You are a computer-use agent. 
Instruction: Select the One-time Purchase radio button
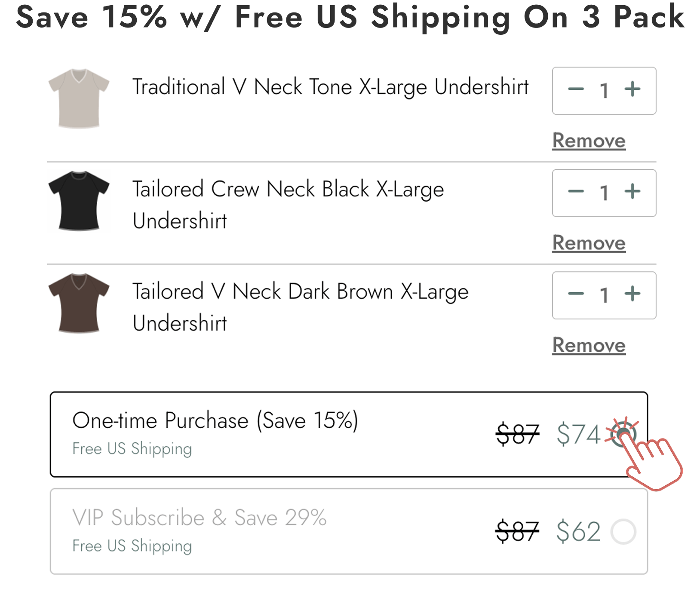(623, 435)
